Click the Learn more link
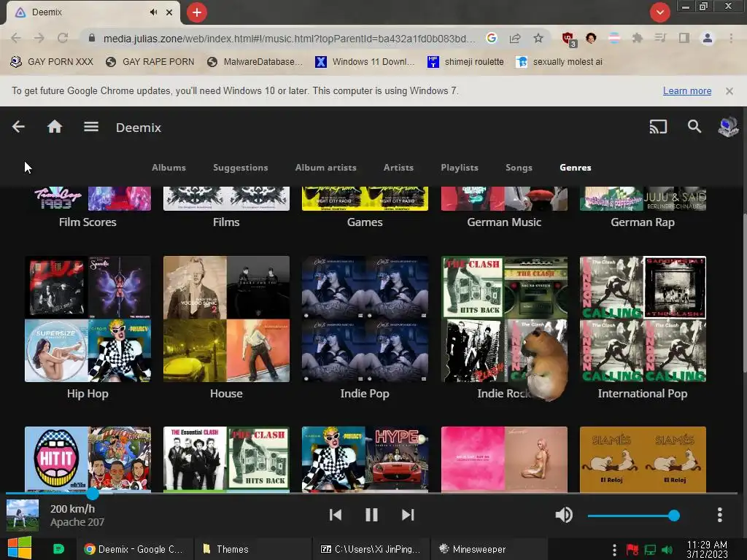Image resolution: width=747 pixels, height=560 pixels. (687, 91)
